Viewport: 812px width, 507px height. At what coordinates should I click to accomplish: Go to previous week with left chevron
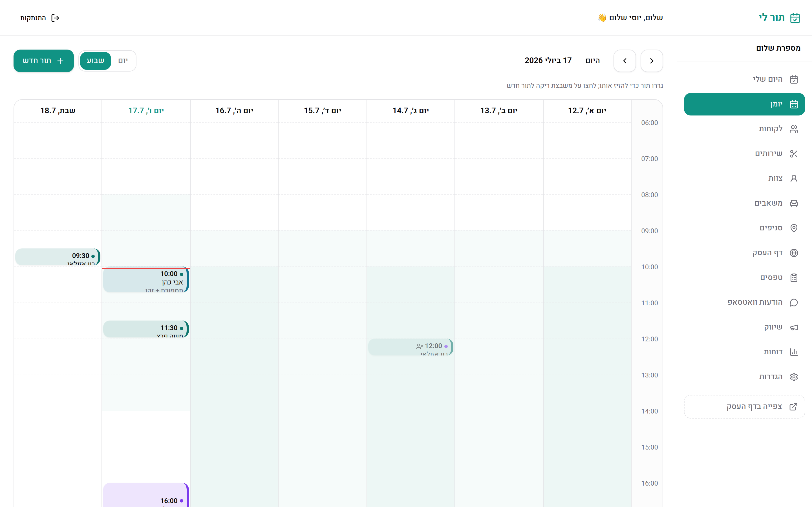[625, 61]
